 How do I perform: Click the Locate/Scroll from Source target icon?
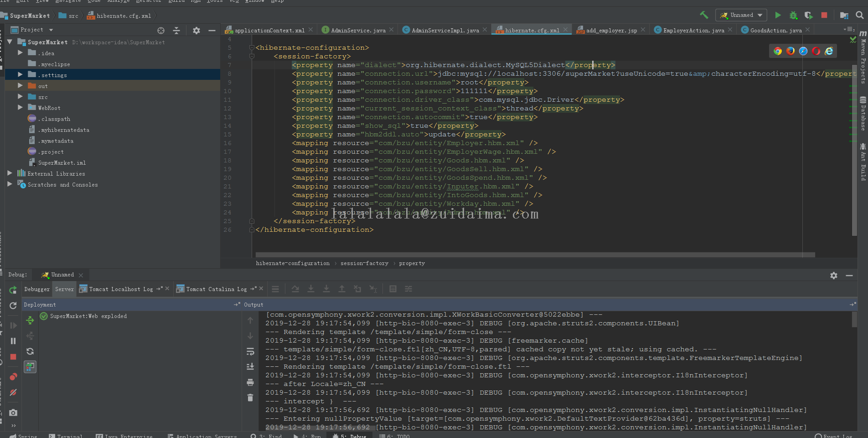coord(161,31)
